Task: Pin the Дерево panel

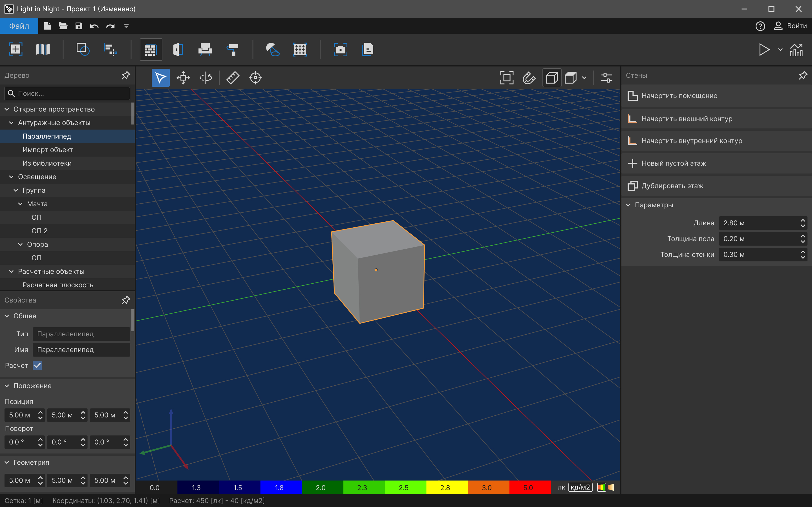Action: pos(125,75)
